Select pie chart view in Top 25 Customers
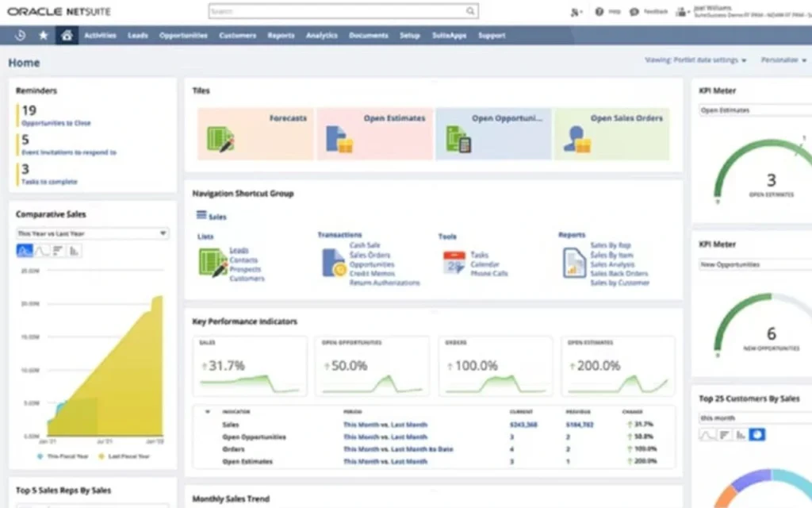 [756, 434]
